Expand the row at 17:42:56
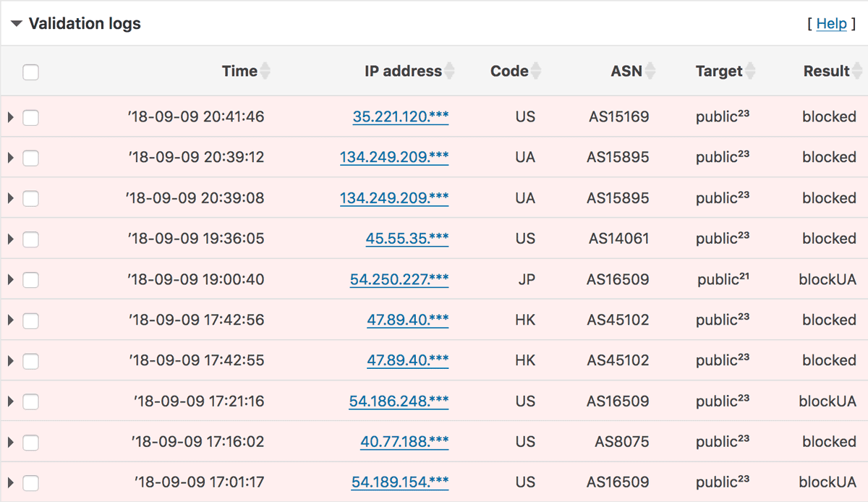Viewport: 868px width, 502px height. 10,320
